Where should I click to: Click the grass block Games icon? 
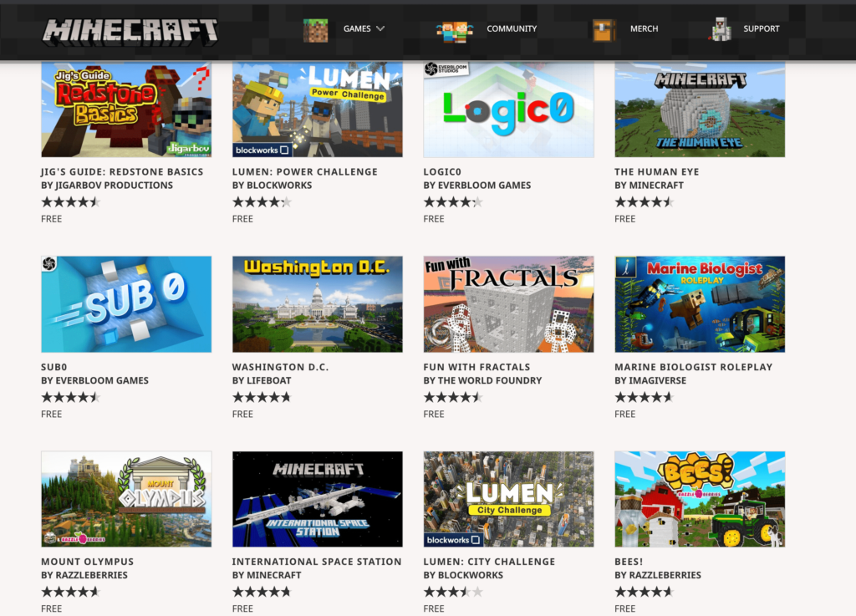click(315, 29)
